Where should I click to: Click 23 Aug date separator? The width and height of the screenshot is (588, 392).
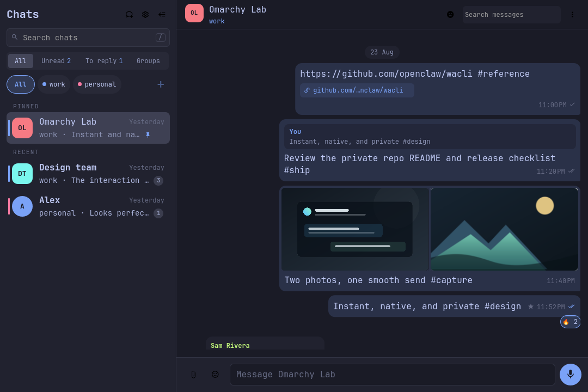[382, 52]
